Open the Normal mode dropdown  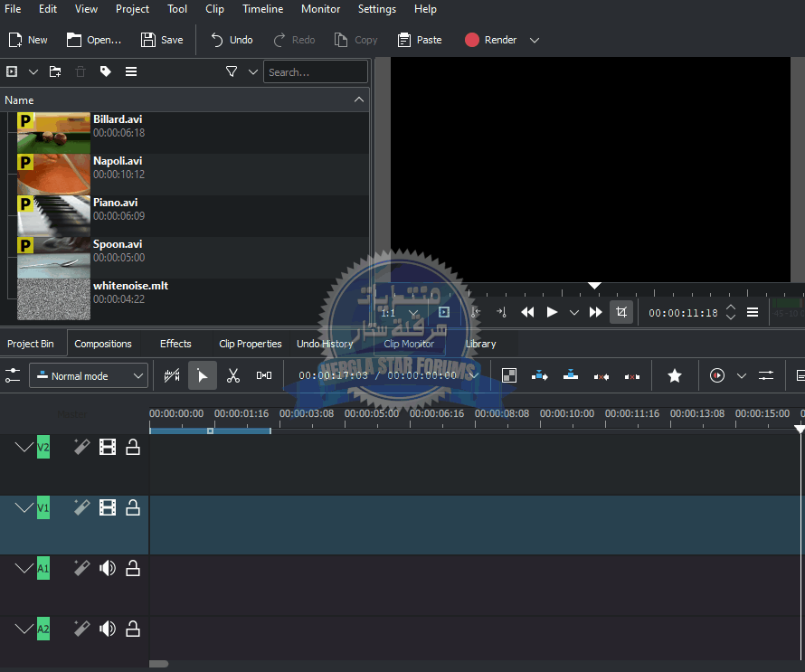(89, 375)
